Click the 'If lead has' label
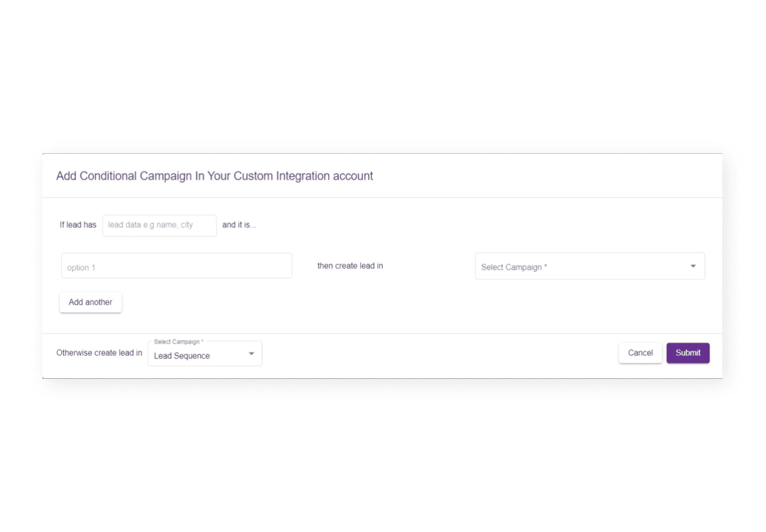This screenshot has height=532, width=766. [78, 225]
